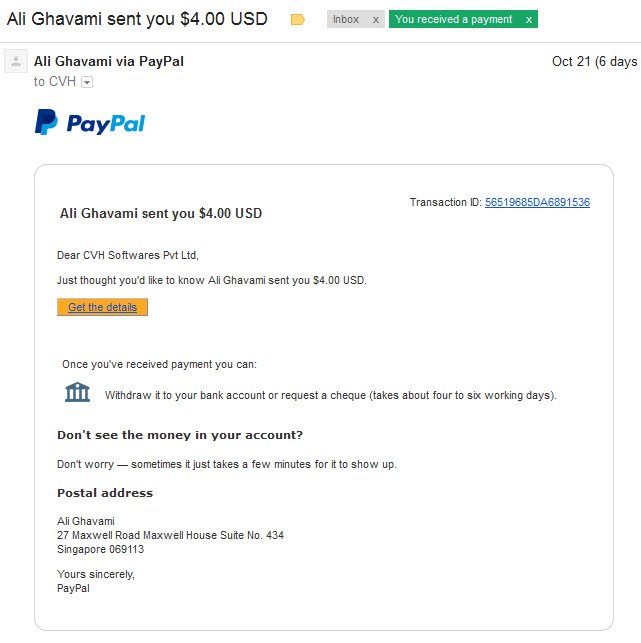Screen dimensions: 641x643
Task: Click the Inbox label chip
Action: (x=346, y=19)
